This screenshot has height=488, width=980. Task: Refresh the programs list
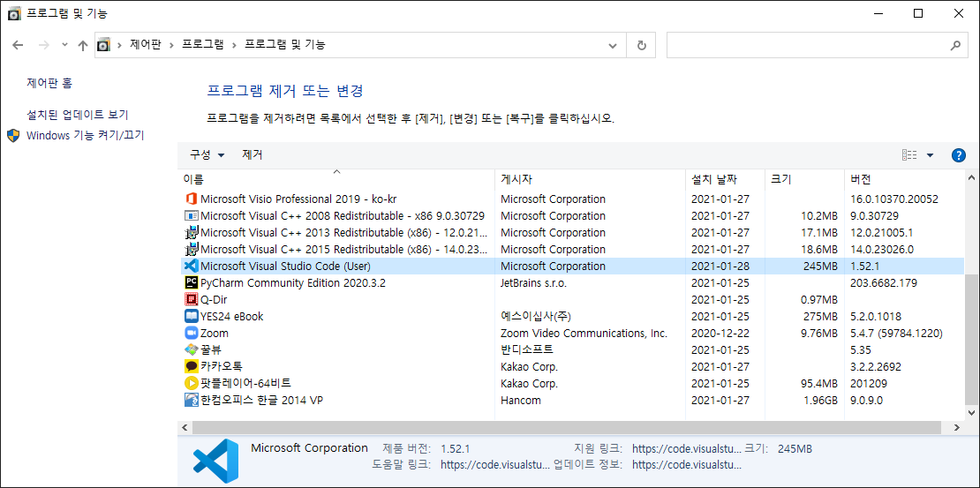tap(641, 45)
